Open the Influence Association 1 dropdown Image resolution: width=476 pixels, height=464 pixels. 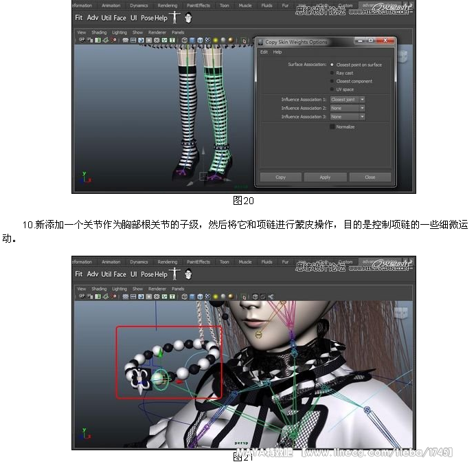coord(348,100)
